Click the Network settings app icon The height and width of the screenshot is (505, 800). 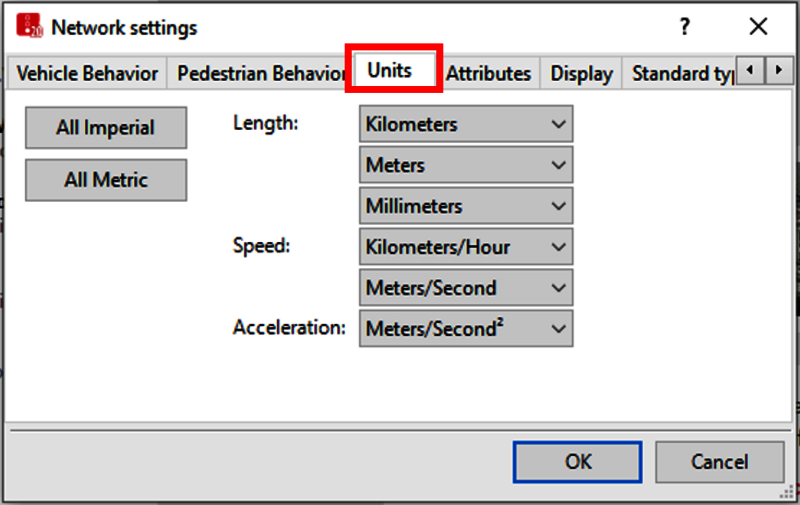coord(29,26)
